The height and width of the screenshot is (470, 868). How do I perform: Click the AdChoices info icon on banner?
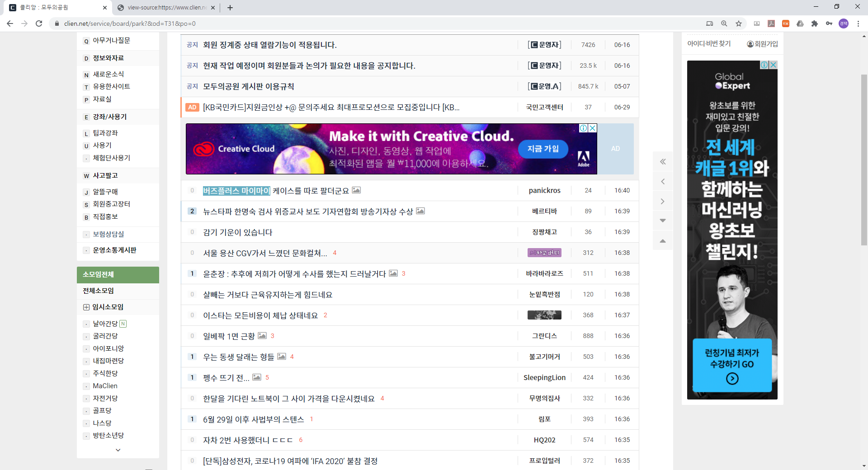[584, 128]
